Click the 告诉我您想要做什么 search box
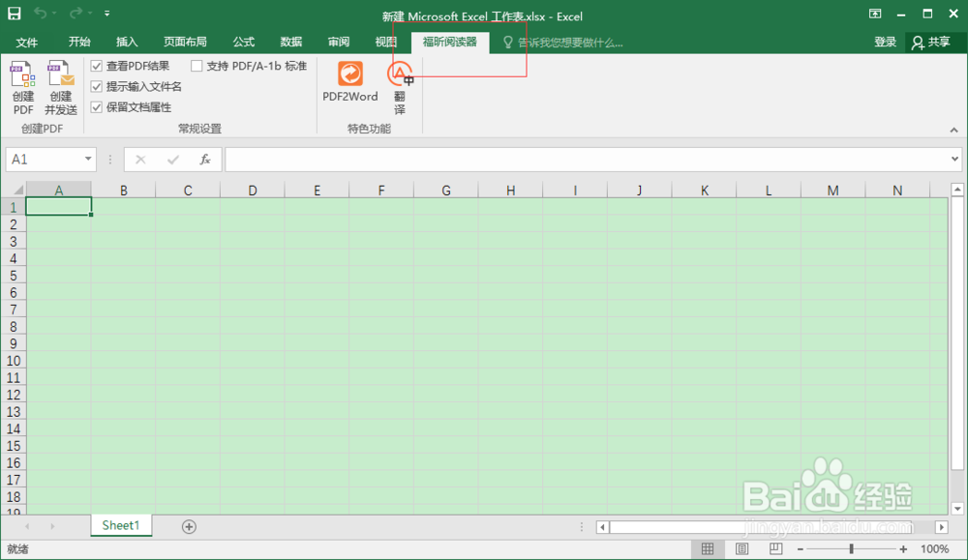 tap(563, 42)
